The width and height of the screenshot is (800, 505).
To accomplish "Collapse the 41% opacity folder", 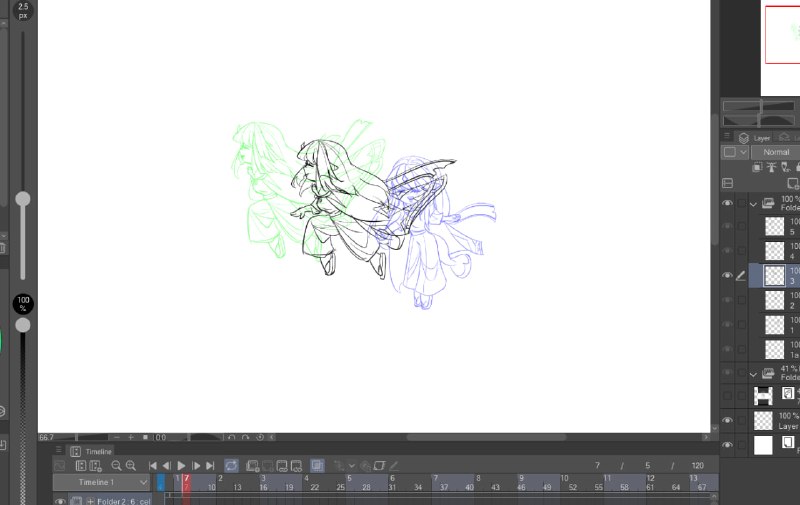I will tap(754, 374).
